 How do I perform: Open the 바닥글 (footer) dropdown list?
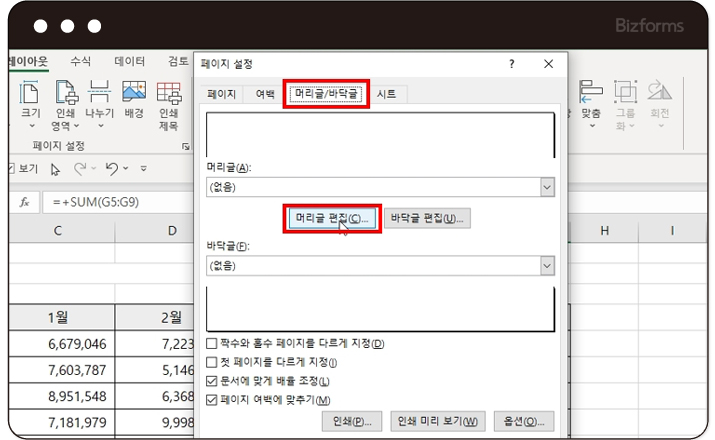pos(547,266)
